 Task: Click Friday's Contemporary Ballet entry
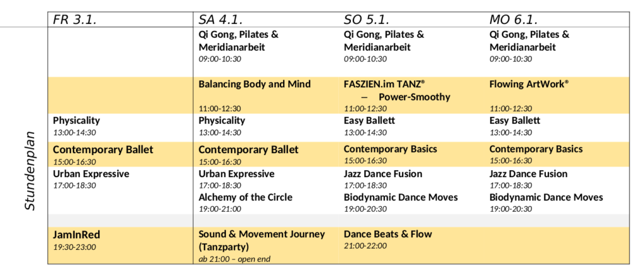[103, 149]
